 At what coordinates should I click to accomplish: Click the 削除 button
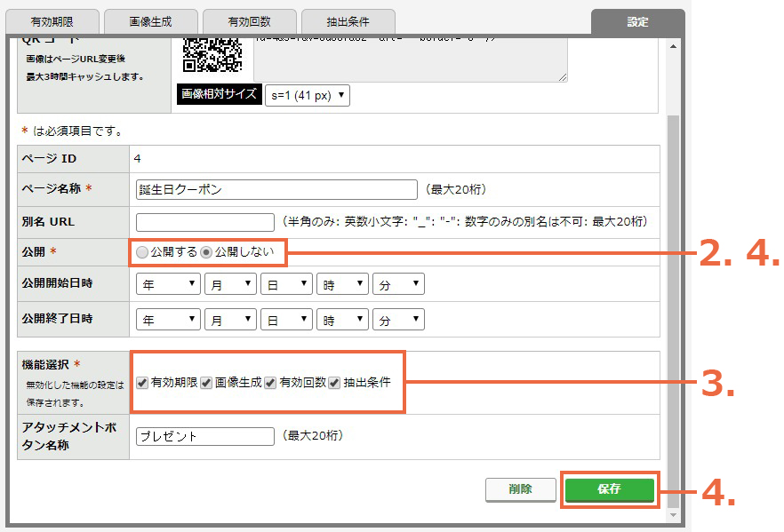point(521,489)
